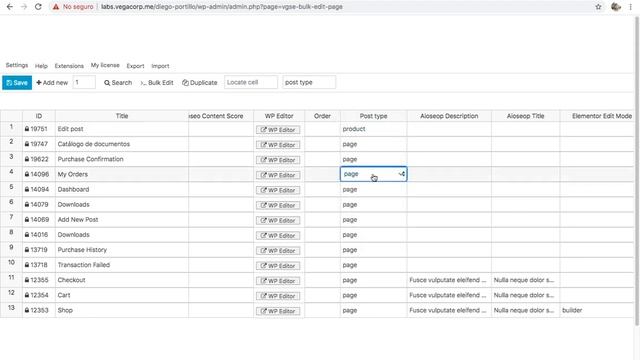Open Settings menu
Image resolution: width=640 pixels, height=360 pixels.
17,65
